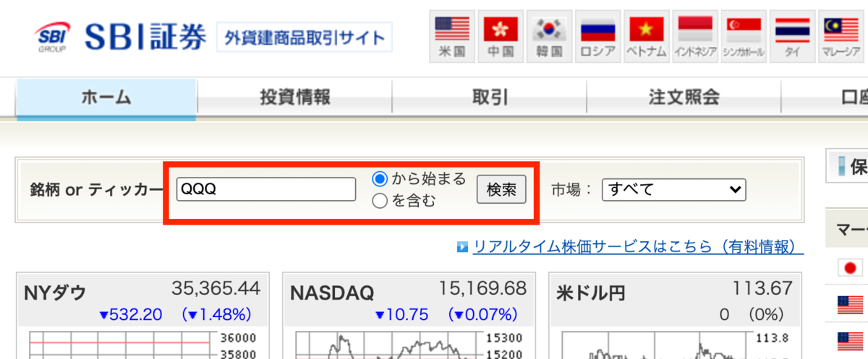Image resolution: width=868 pixels, height=359 pixels.
Task: Open the 注文照会 tab
Action: (684, 98)
